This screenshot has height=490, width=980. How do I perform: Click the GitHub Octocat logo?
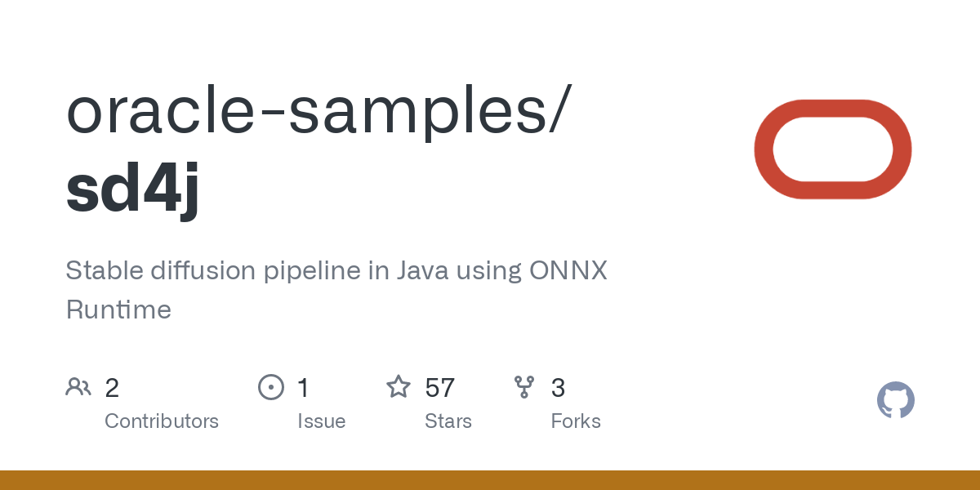coord(895,400)
